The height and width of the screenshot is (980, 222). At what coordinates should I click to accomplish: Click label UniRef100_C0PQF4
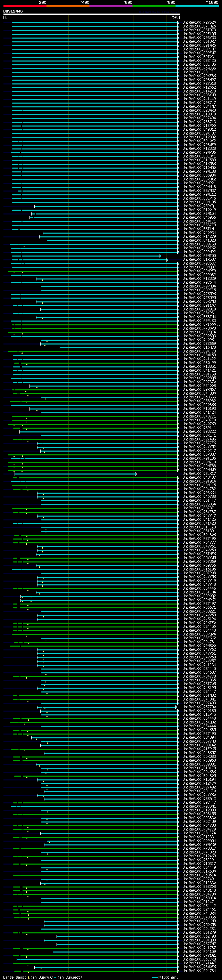(199, 332)
